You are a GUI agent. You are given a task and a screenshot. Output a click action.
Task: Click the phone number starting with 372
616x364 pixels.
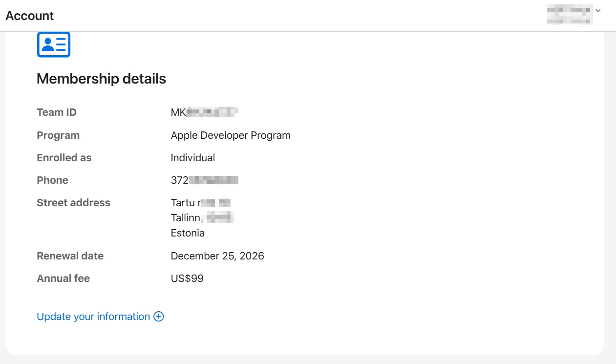point(204,180)
